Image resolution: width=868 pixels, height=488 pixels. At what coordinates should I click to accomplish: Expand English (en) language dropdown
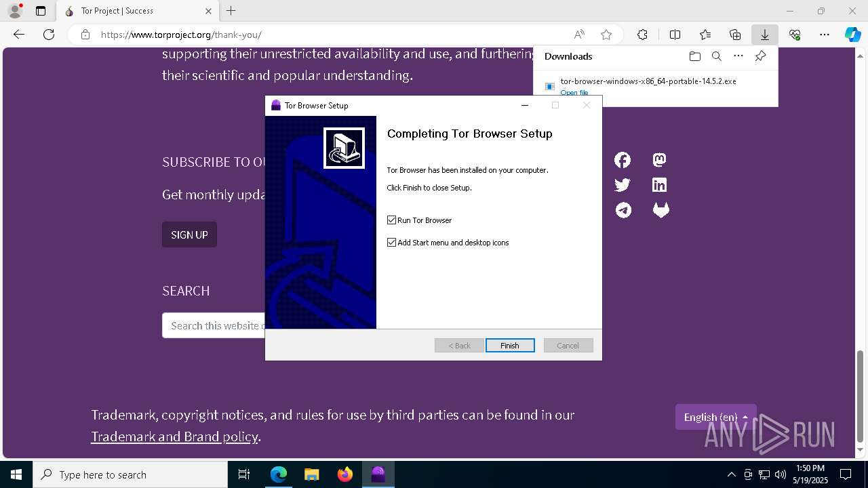click(x=715, y=417)
